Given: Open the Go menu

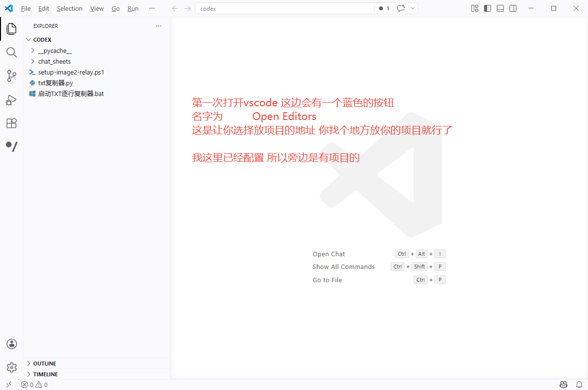Looking at the screenshot, I should [116, 8].
